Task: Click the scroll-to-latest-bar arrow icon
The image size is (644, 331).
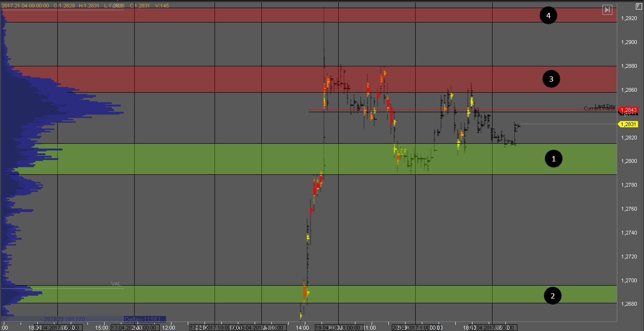Action: tap(607, 10)
